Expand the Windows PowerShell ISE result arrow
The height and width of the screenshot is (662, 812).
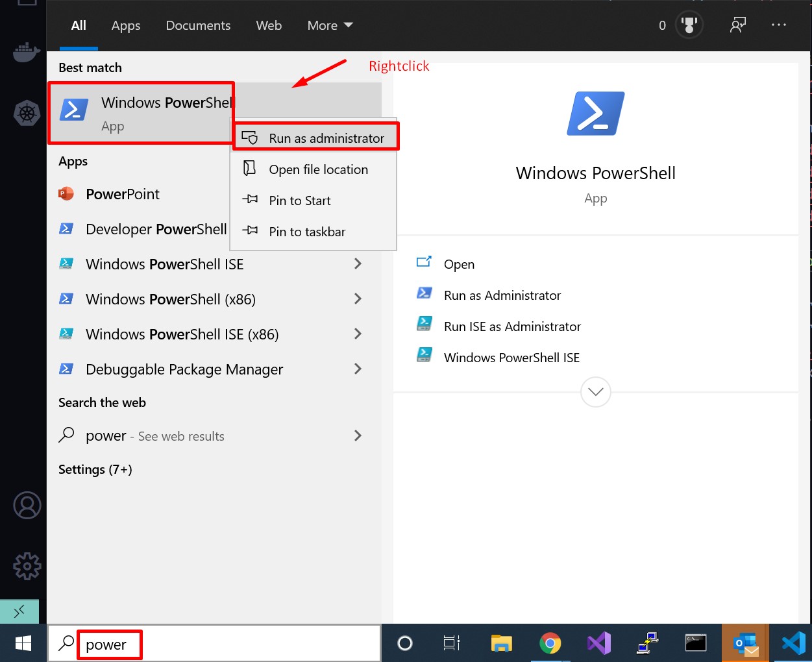click(x=358, y=264)
